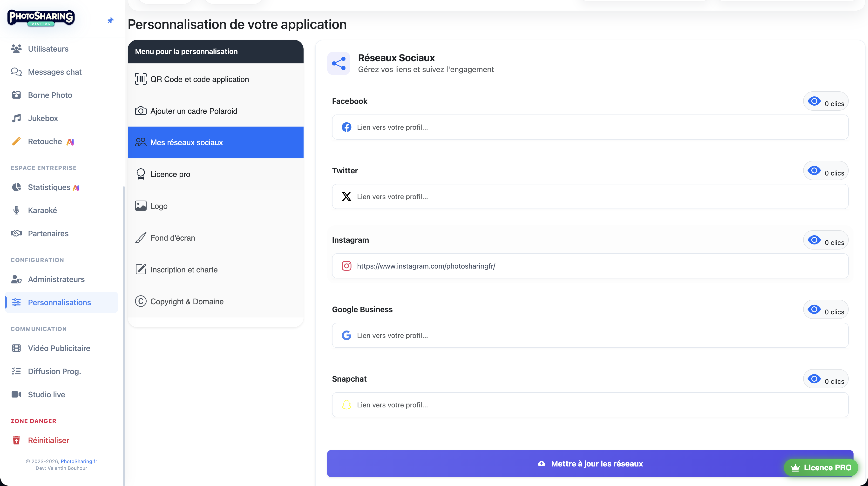Open Messages chat via the speech bubble icon

16,72
